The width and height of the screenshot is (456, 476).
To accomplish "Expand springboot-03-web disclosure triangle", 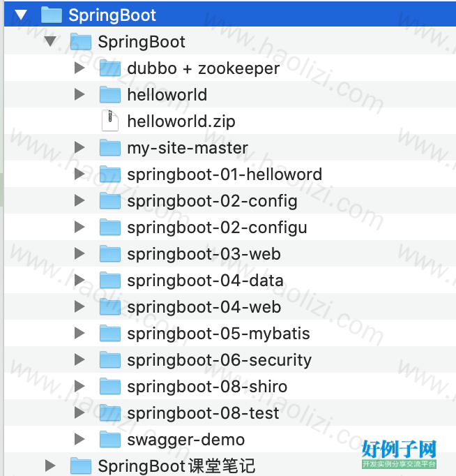I will (x=79, y=253).
